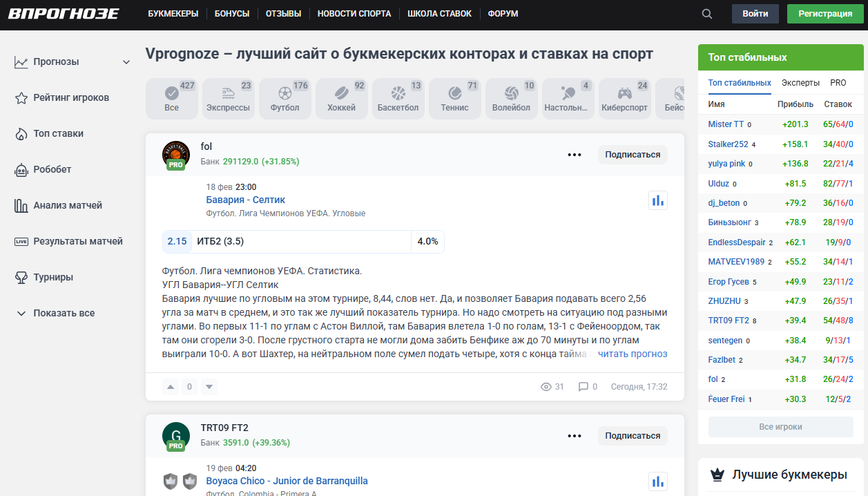Click the search magnifier icon in header

(706, 14)
